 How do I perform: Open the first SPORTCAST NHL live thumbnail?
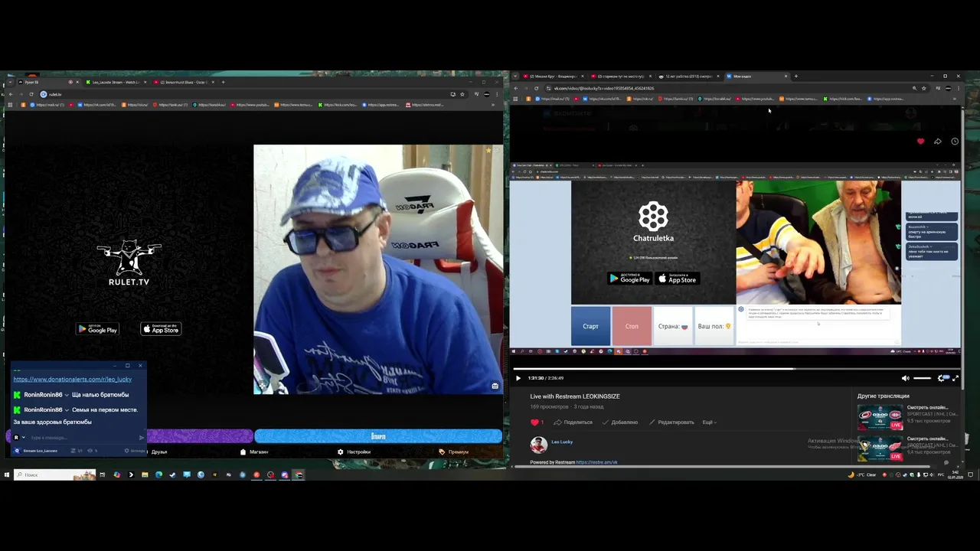pos(880,416)
